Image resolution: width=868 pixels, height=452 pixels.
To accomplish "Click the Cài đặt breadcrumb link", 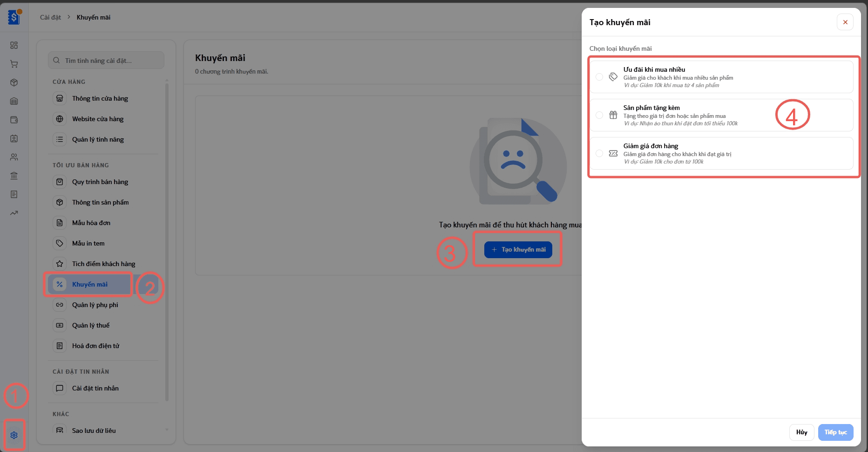I will 50,17.
